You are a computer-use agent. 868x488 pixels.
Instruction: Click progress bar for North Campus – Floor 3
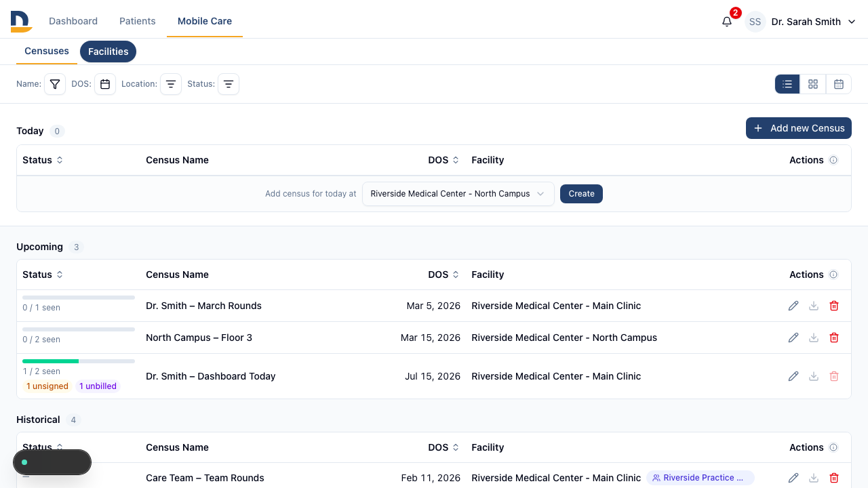point(79,329)
